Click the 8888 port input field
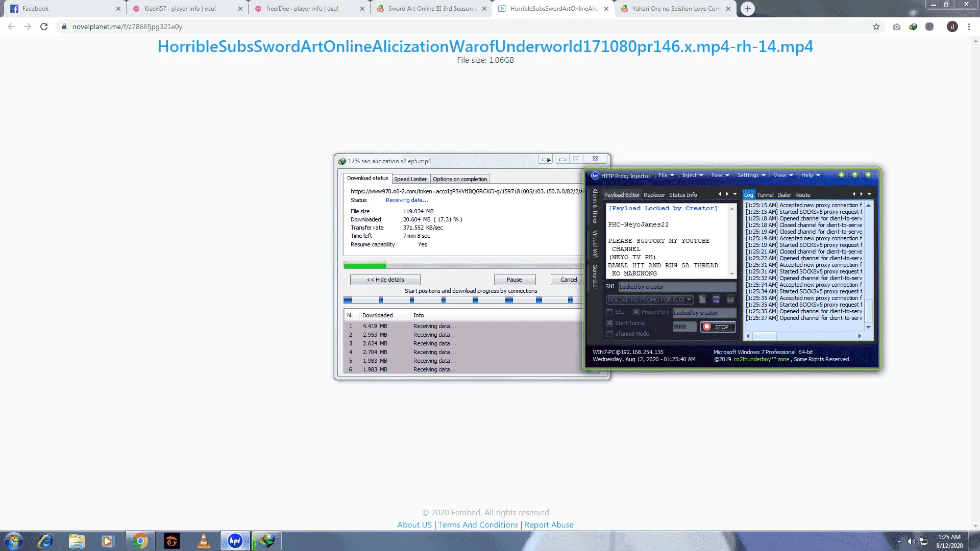This screenshot has width=980, height=551. (684, 327)
